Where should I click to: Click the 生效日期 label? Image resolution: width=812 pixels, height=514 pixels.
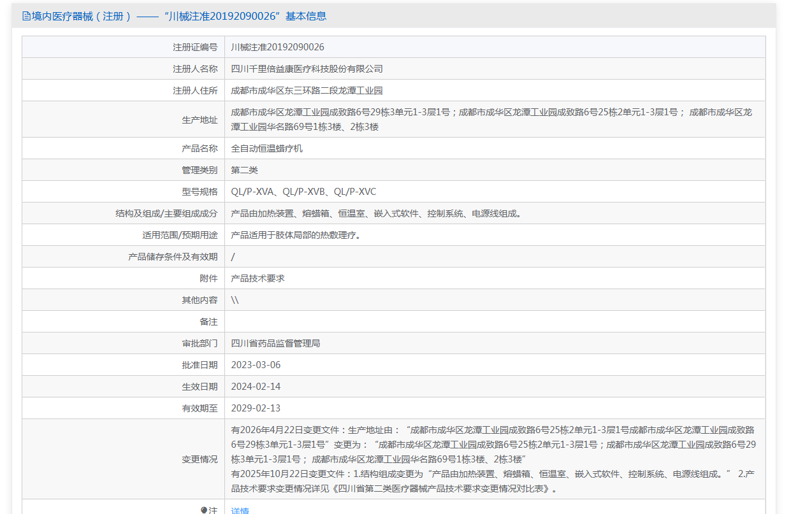click(199, 387)
